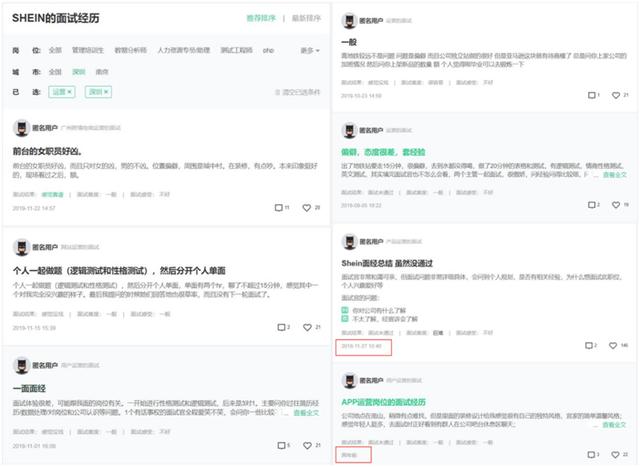
Task: Click avatar on 'APP运营岗位的面试经历' post
Action: coord(349,380)
